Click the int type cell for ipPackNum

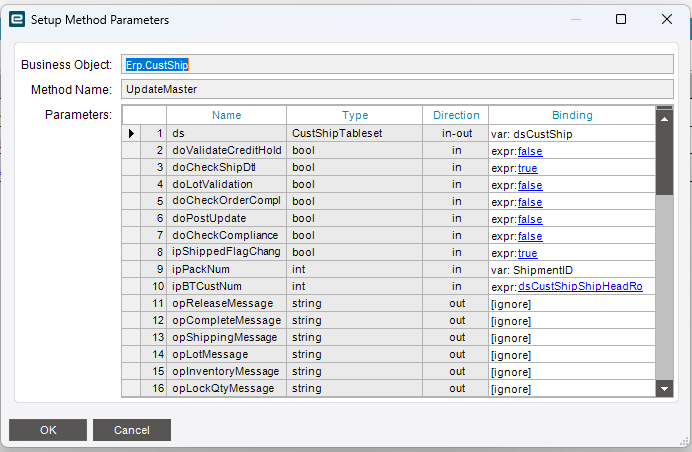click(355, 269)
